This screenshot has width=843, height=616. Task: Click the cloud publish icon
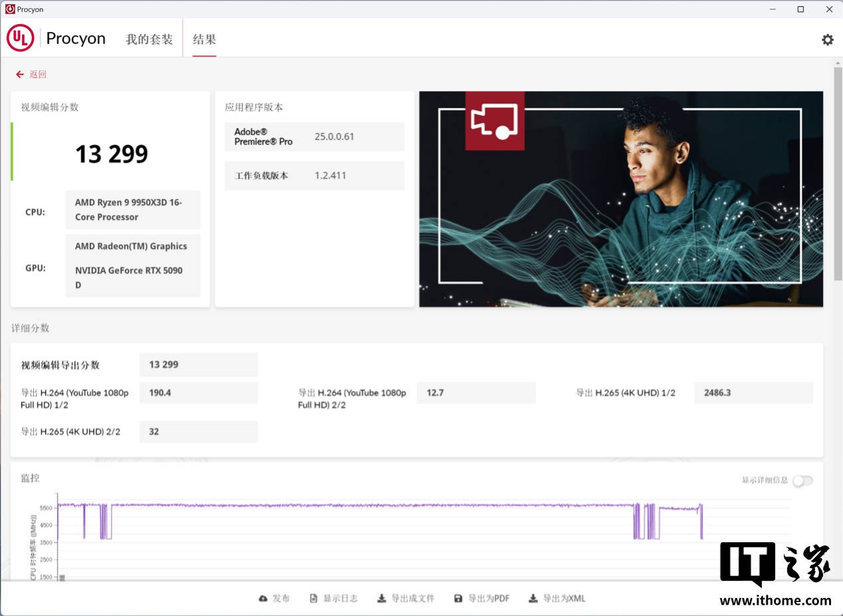(x=263, y=599)
